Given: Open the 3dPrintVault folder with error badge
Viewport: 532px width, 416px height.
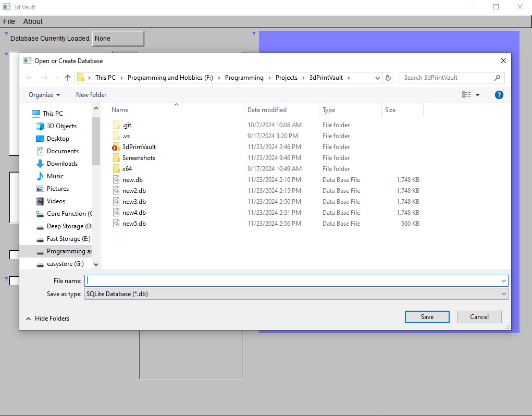Looking at the screenshot, I should (139, 147).
